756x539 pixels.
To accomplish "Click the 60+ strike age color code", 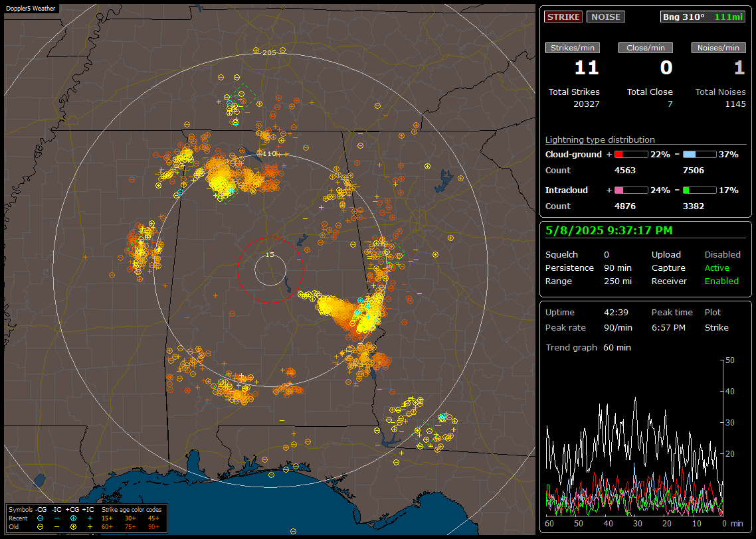I will [107, 527].
